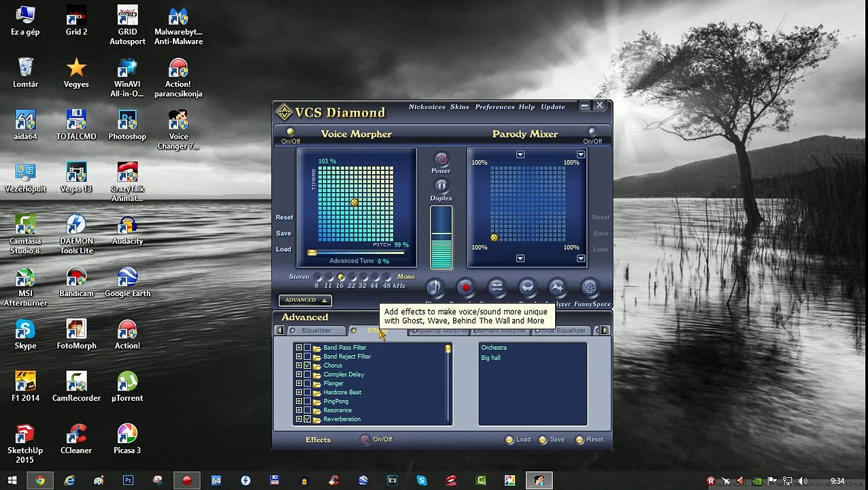
Task: Open the Nickvoices menu
Action: pos(427,107)
